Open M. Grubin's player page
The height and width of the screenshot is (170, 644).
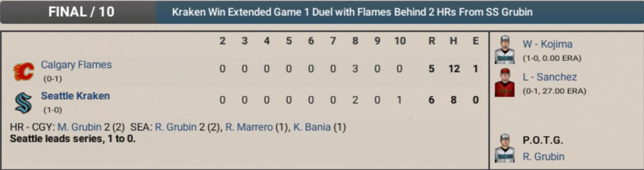point(80,127)
